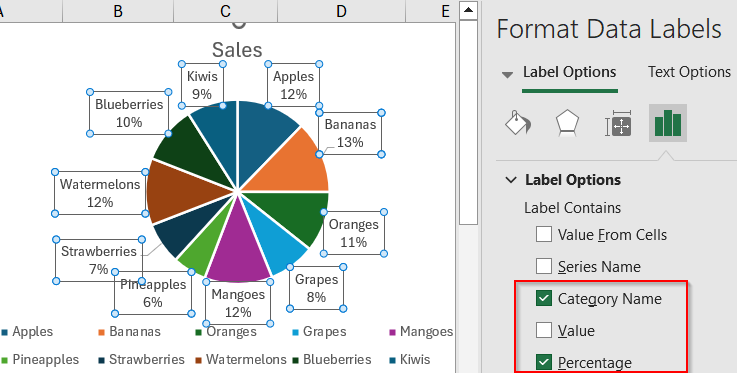Enable the Series Name checkbox
Screen dimensions: 737x373
[x=544, y=266]
